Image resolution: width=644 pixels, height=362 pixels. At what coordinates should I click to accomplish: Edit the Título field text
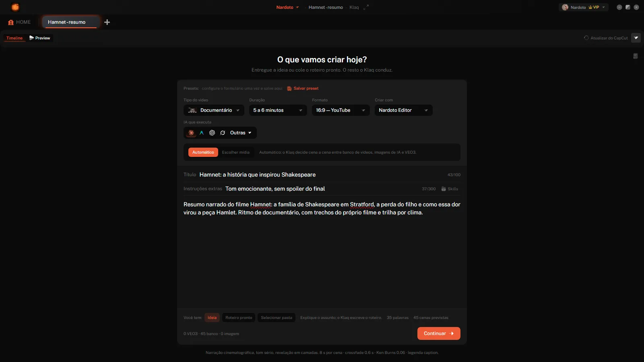322,175
